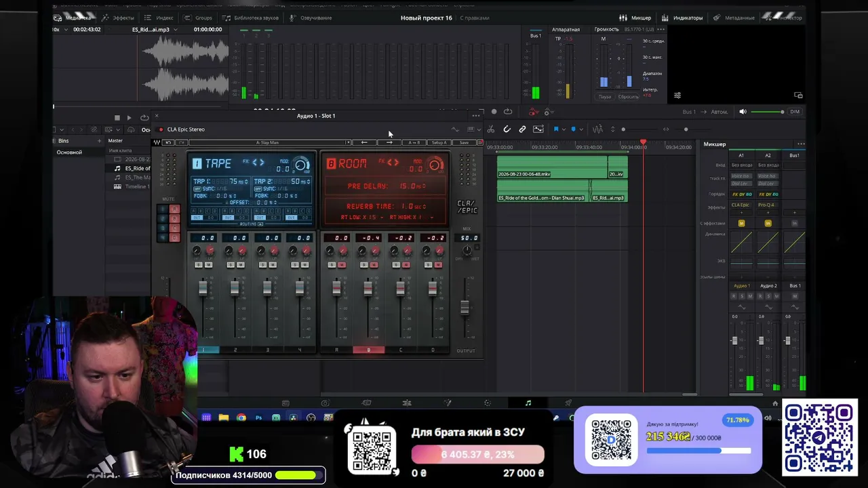Open the CLA Epic effect slot on A1

tap(741, 205)
